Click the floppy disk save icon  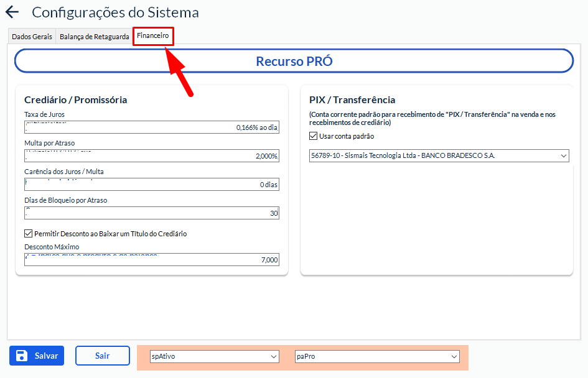click(22, 356)
